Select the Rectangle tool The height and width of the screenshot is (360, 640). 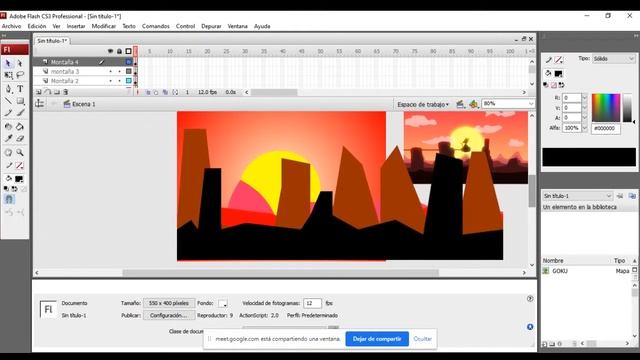[x=20, y=101]
